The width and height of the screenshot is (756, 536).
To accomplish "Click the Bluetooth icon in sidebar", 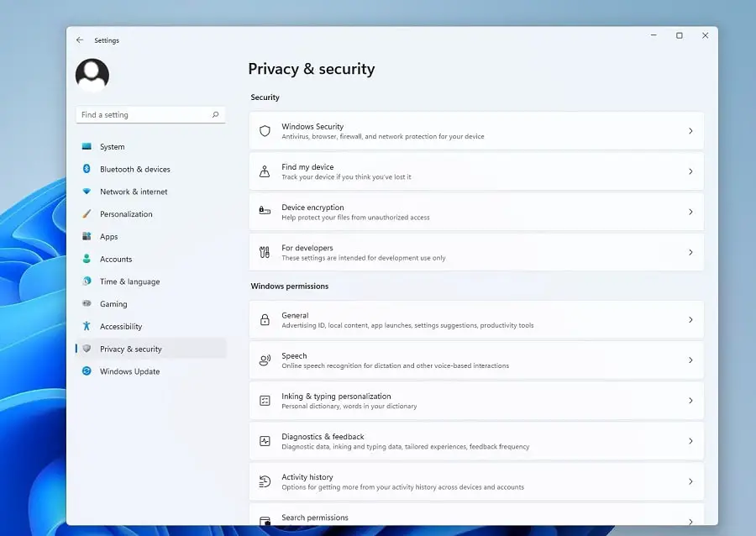I will coord(87,169).
